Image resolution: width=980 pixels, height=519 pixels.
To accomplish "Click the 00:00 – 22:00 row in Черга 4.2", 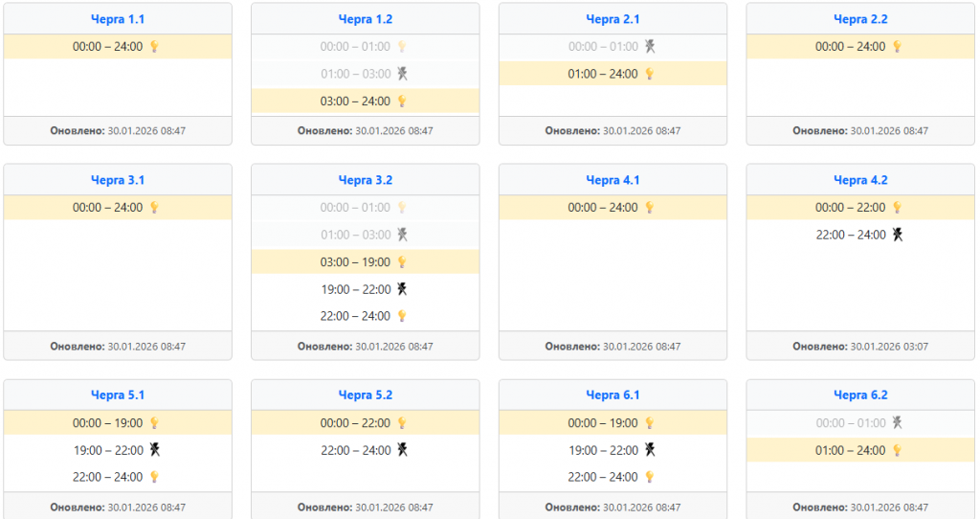I will pos(860,208).
